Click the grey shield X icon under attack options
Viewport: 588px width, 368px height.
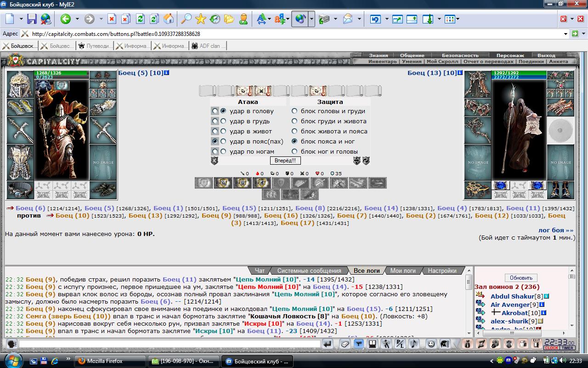215,161
